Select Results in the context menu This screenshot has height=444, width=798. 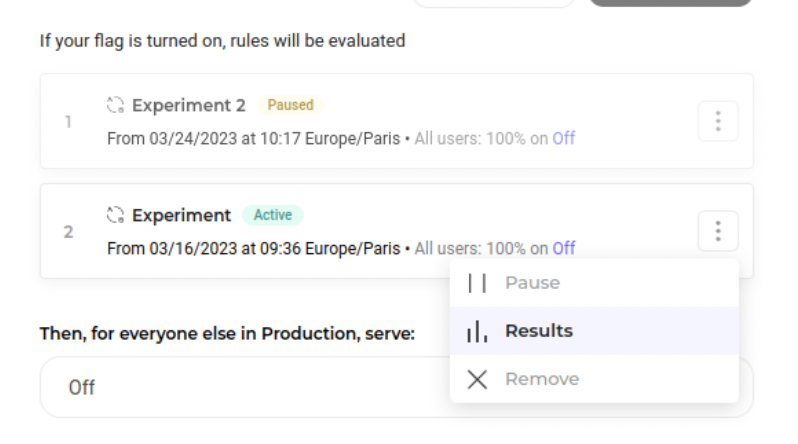[538, 331]
